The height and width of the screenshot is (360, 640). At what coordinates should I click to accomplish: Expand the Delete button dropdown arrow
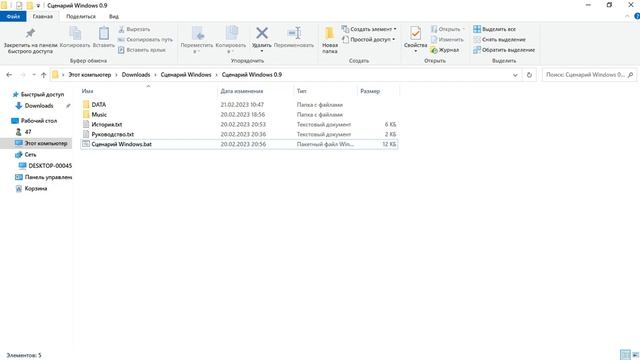pos(262,51)
